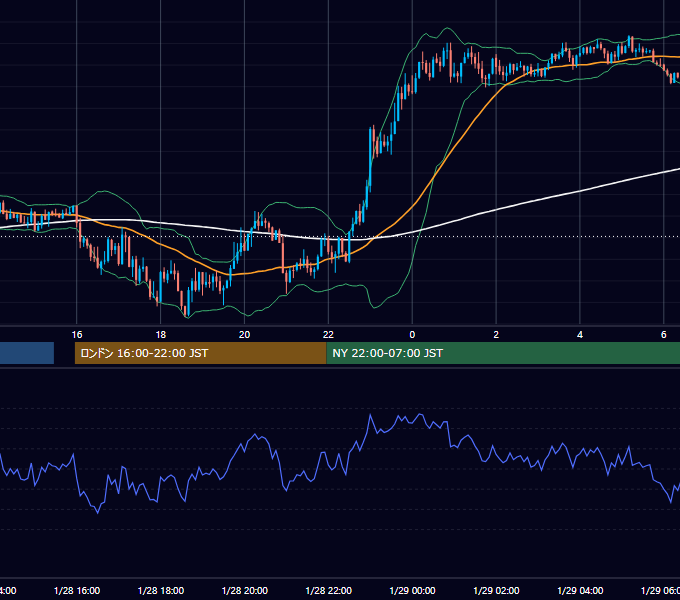This screenshot has height=600, width=680.
Task: Click the hour label 16 on price chart axis
Action: pyautogui.click(x=77, y=335)
